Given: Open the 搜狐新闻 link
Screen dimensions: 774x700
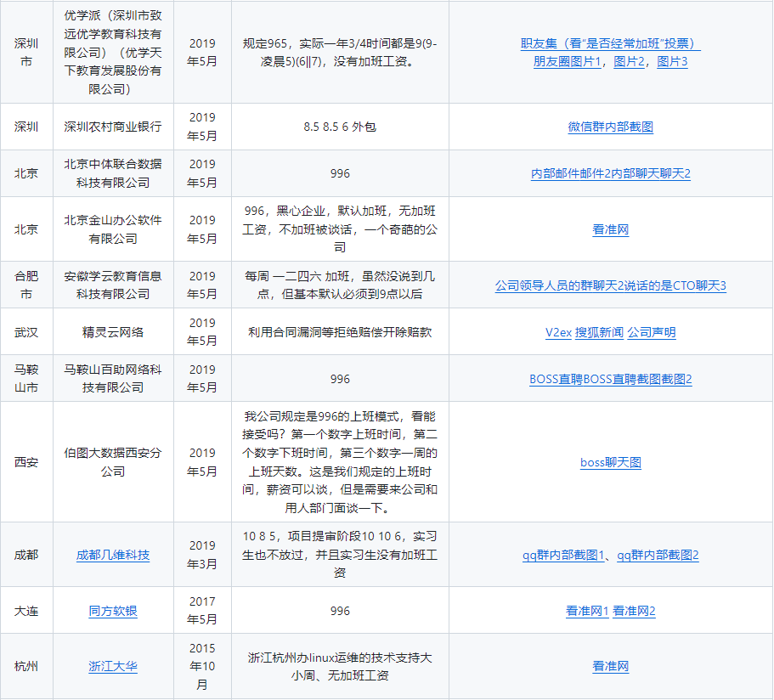Looking at the screenshot, I should tap(599, 332).
